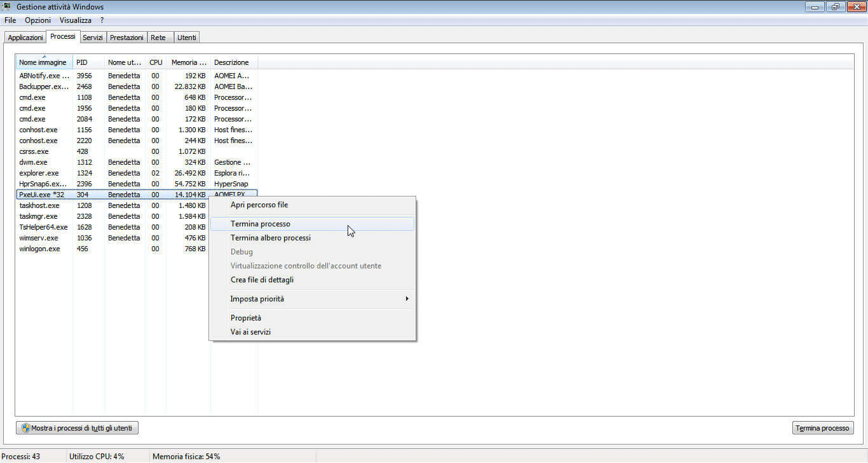Click the Esplora ri... description cell

(x=232, y=173)
